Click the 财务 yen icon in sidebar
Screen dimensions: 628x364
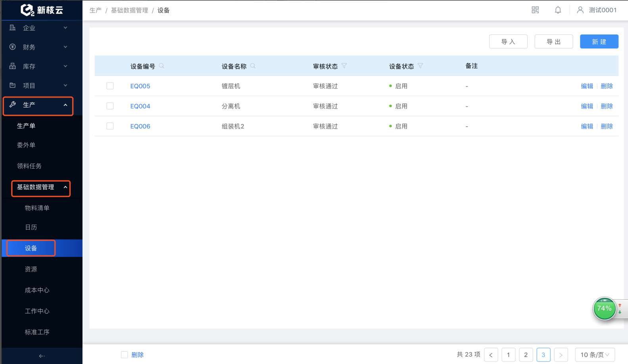point(13,47)
